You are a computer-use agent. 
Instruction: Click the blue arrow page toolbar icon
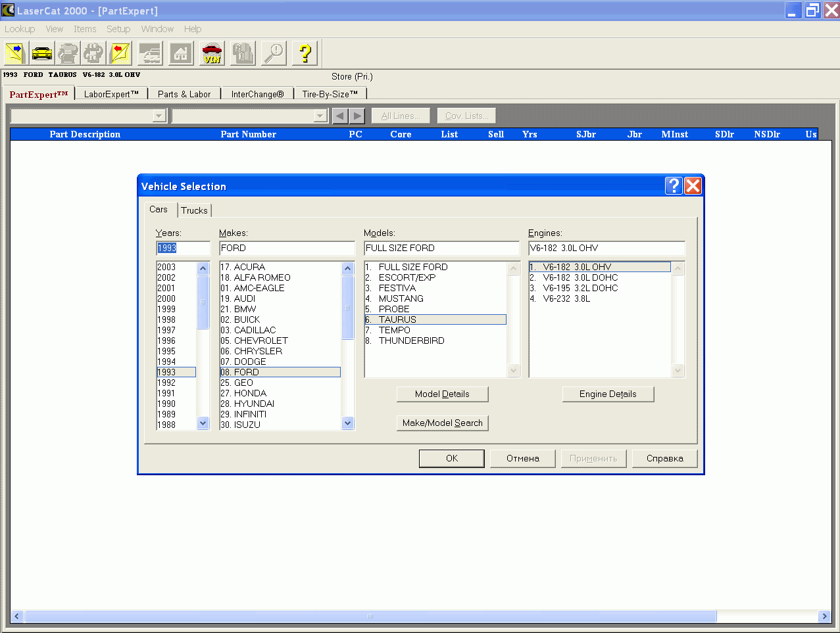[x=15, y=53]
